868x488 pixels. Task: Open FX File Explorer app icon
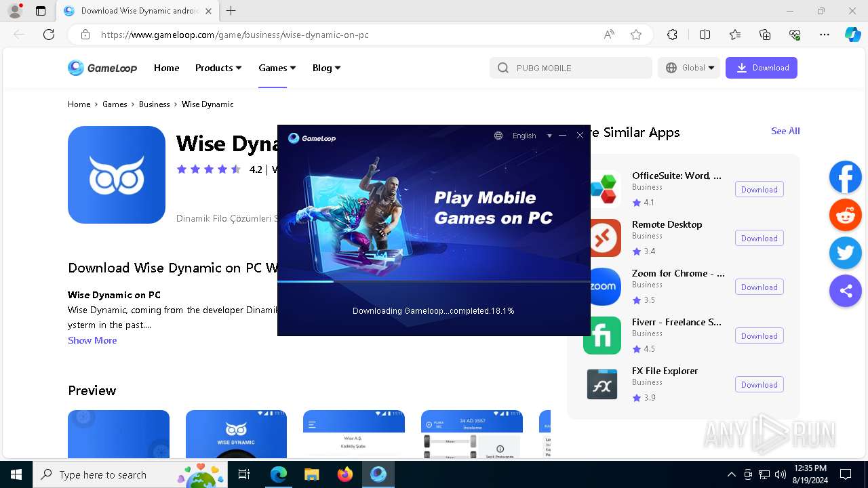(602, 384)
